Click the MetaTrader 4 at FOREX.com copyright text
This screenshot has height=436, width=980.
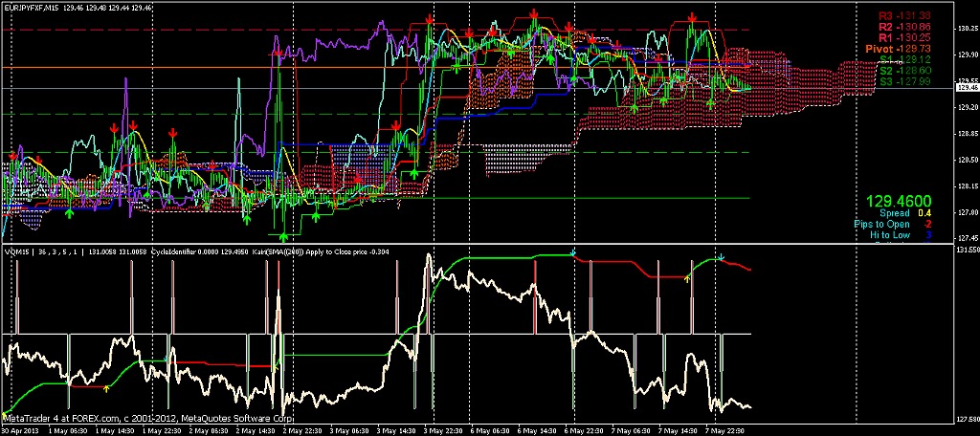point(147,418)
